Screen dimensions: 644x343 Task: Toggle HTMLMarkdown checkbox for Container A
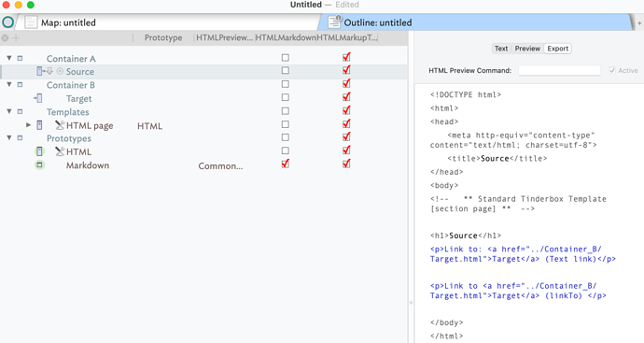coord(286,58)
